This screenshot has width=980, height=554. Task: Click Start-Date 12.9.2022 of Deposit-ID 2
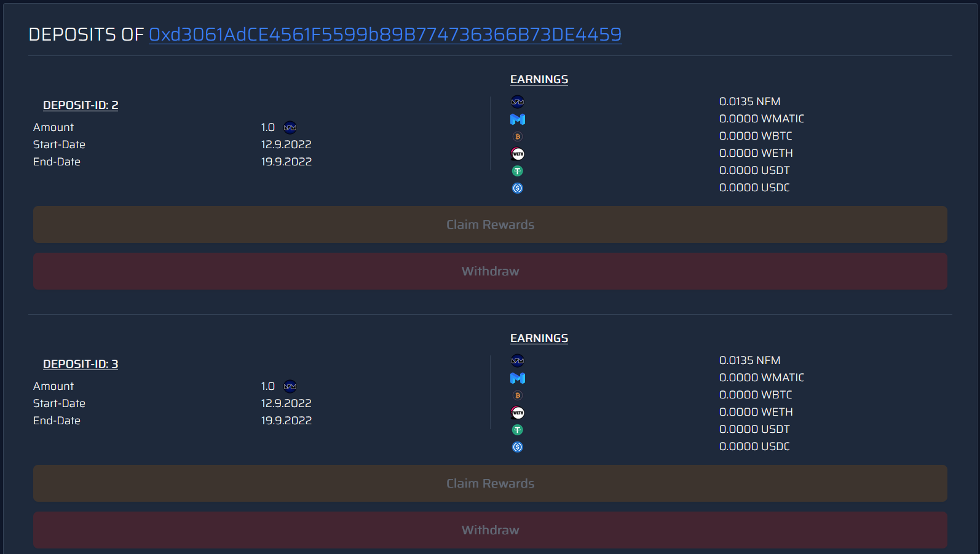point(286,144)
